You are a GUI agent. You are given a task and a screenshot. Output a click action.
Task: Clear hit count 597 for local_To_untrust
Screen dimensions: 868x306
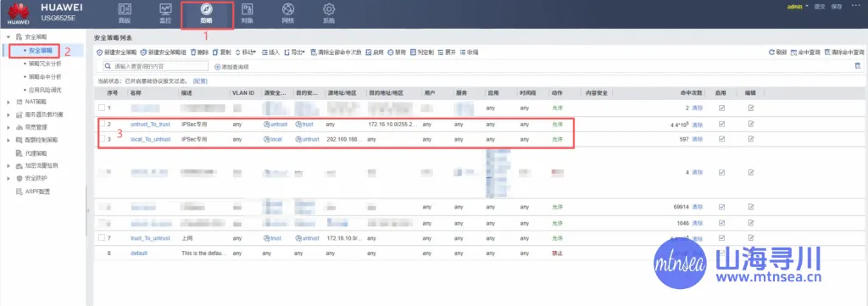[697, 140]
